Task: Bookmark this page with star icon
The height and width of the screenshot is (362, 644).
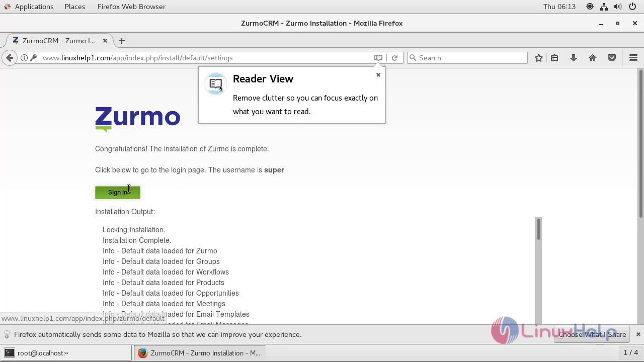Action: (539, 58)
